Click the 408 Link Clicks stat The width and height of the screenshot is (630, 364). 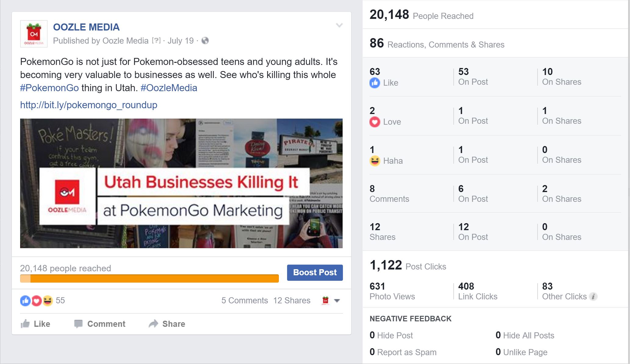coord(478,291)
